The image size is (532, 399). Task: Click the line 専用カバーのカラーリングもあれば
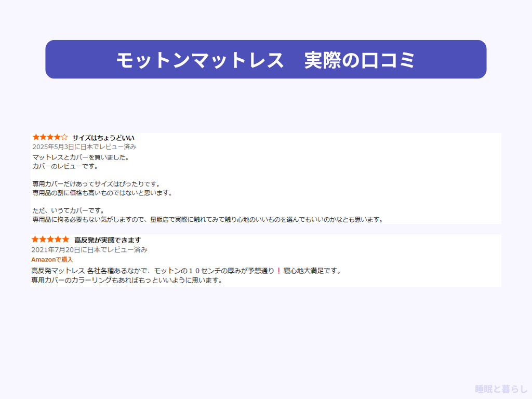pos(127,280)
